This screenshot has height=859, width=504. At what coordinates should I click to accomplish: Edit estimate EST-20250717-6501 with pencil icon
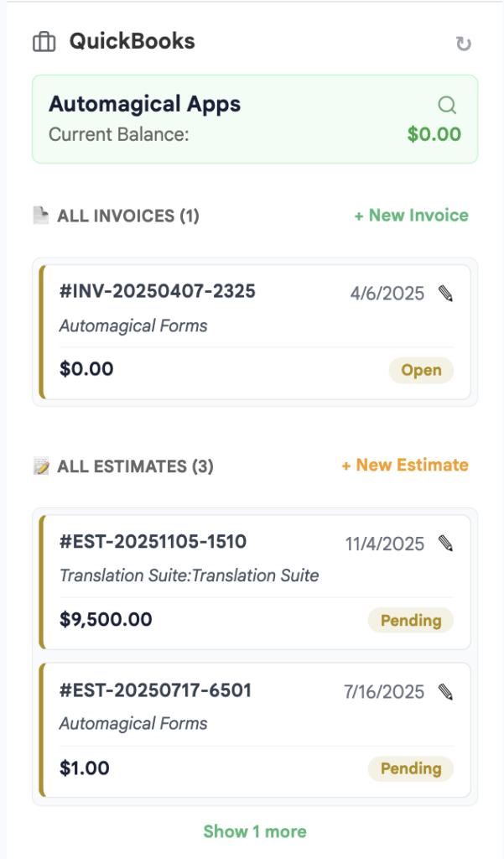click(x=446, y=692)
